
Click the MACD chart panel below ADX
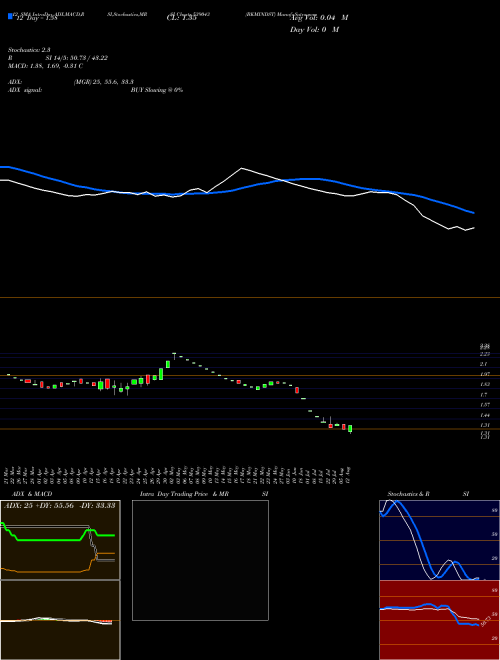pyautogui.click(x=60, y=620)
